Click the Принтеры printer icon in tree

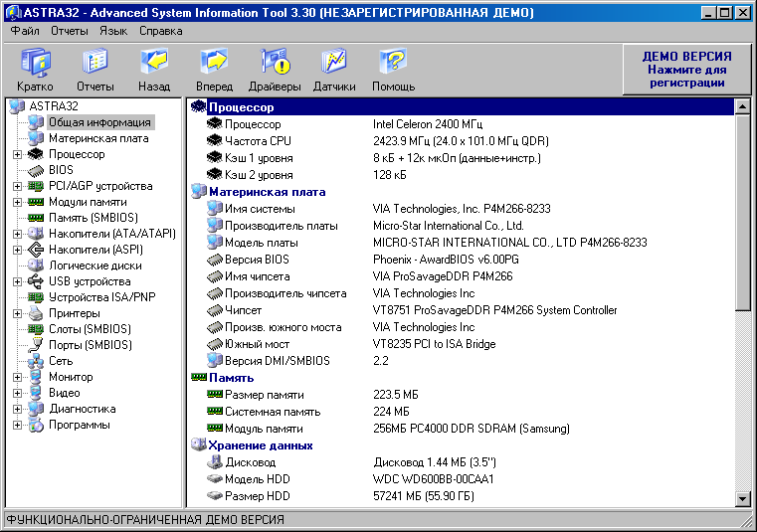[x=36, y=313]
